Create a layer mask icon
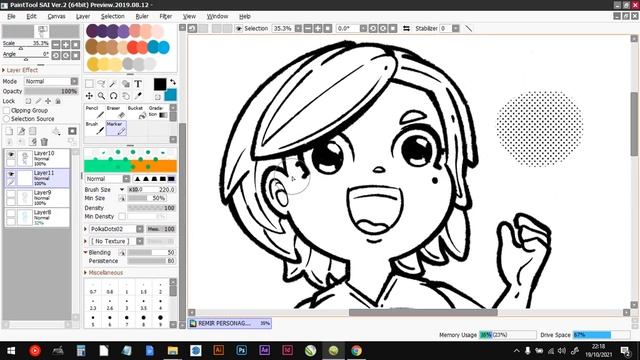The image size is (640, 360). (x=72, y=131)
